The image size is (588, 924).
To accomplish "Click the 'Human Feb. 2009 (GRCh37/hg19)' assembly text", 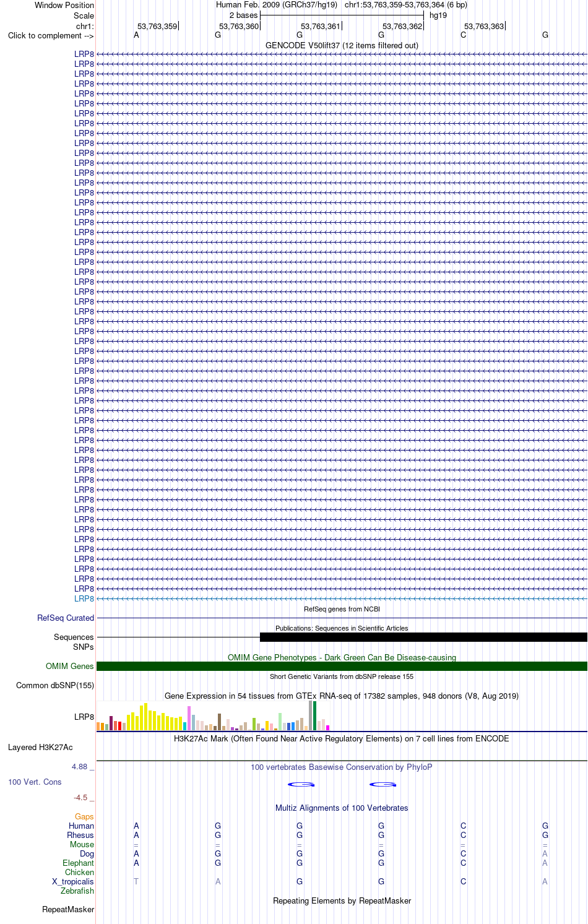I will [277, 4].
